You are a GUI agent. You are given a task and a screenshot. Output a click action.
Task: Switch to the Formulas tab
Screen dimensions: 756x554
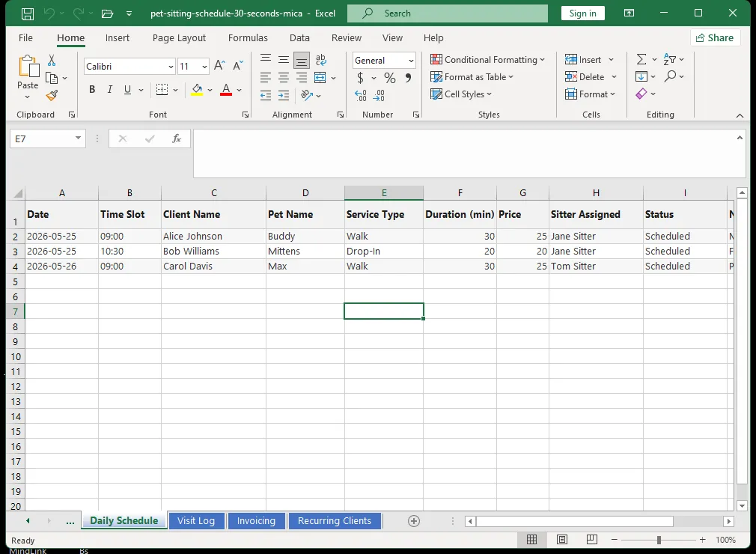248,37
